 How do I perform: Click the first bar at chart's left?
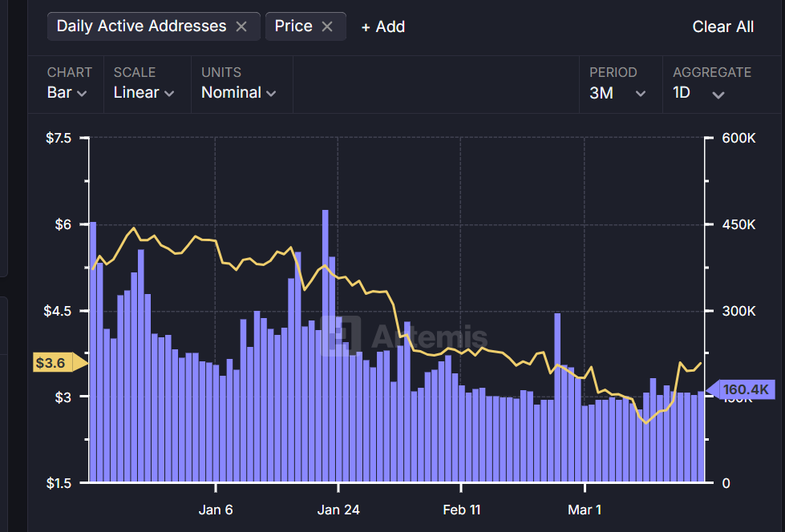click(x=93, y=353)
